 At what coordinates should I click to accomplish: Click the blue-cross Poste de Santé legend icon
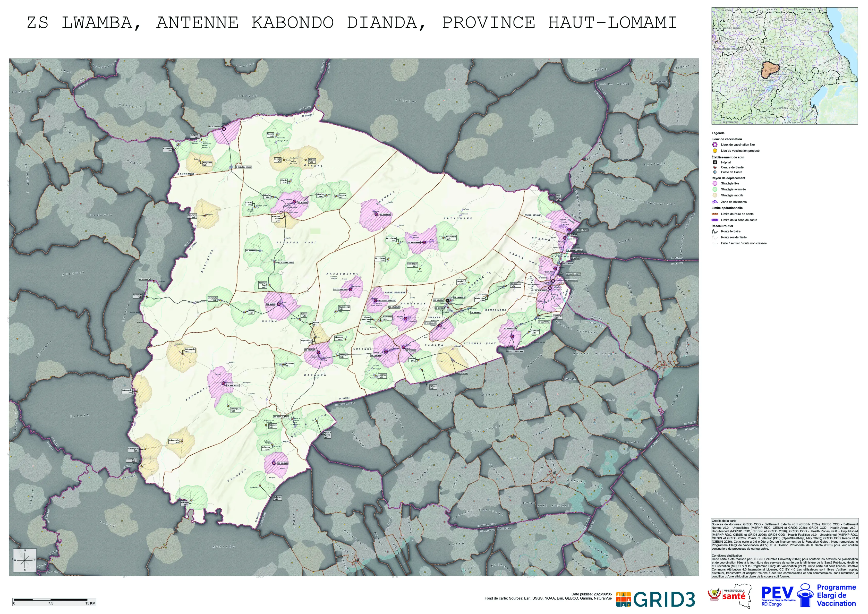(715, 172)
